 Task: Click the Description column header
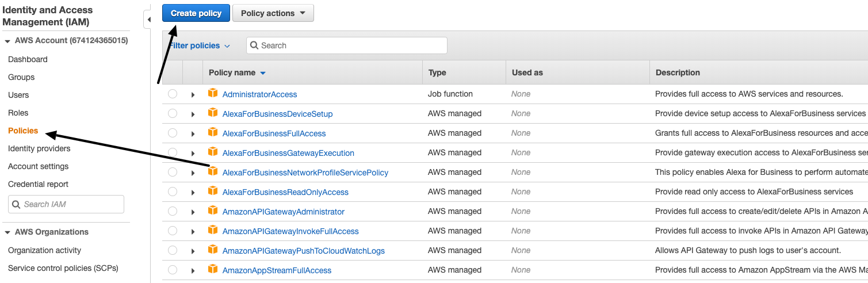click(x=678, y=72)
